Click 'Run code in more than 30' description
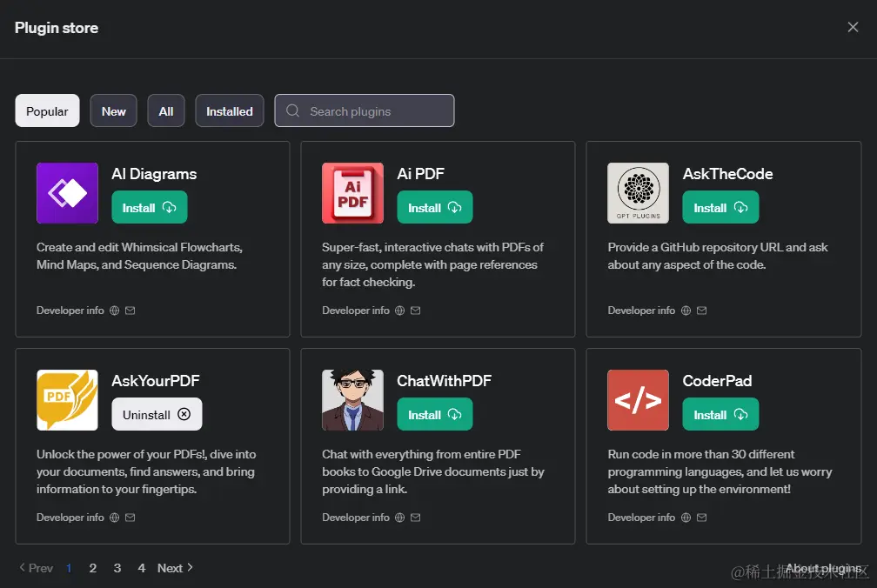Image resolution: width=877 pixels, height=588 pixels. [x=720, y=471]
